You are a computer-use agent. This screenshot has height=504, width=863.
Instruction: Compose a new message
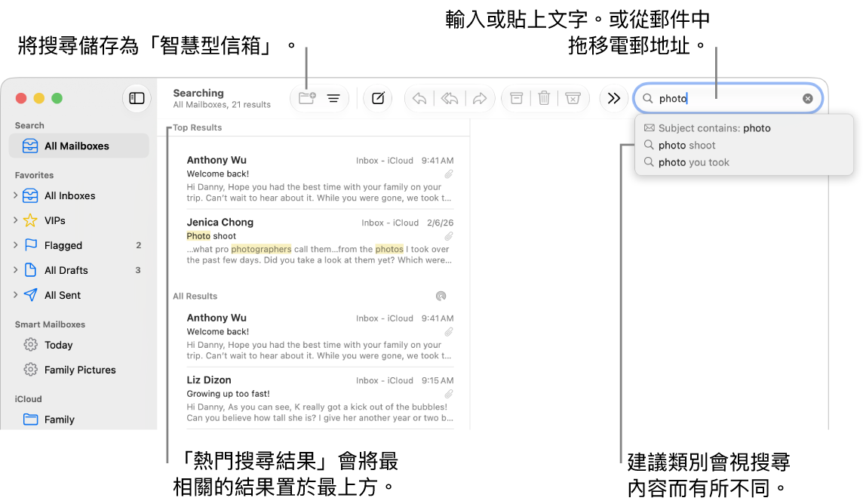click(378, 99)
